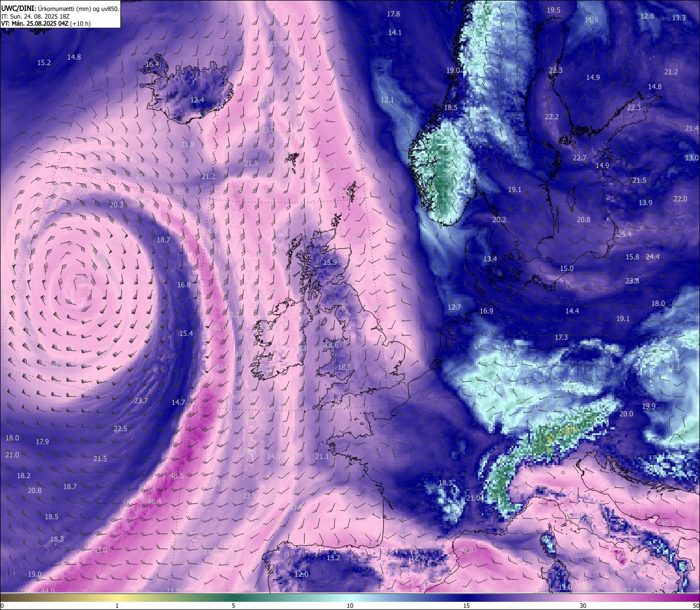700x610 pixels.
Task: Click the map value 23.7
Action: pos(141,401)
